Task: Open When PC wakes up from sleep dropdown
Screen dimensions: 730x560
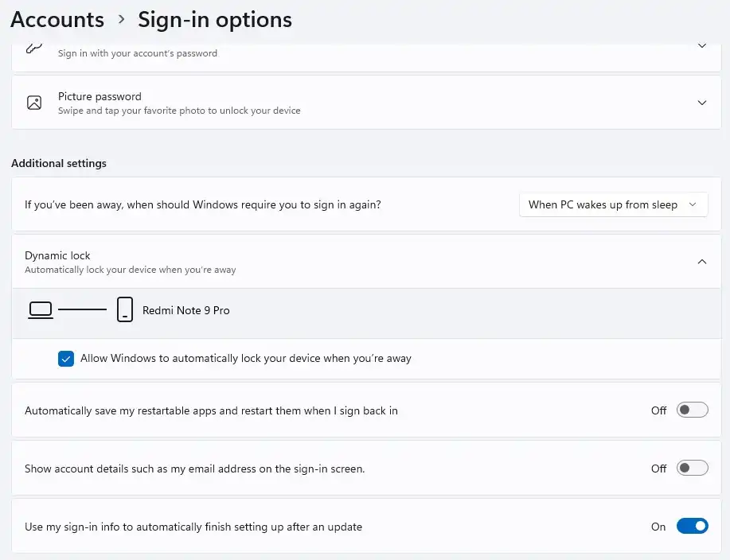Action: [x=613, y=204]
